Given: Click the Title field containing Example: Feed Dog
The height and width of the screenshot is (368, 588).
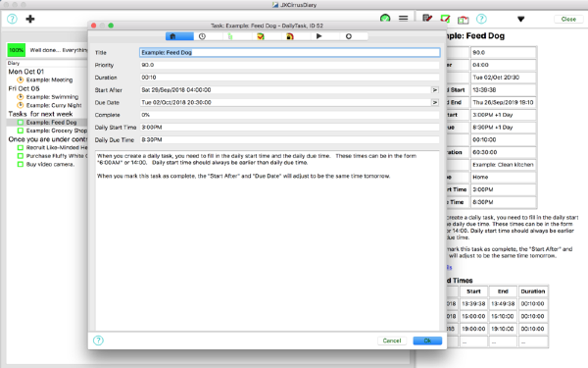Looking at the screenshot, I should [x=289, y=52].
